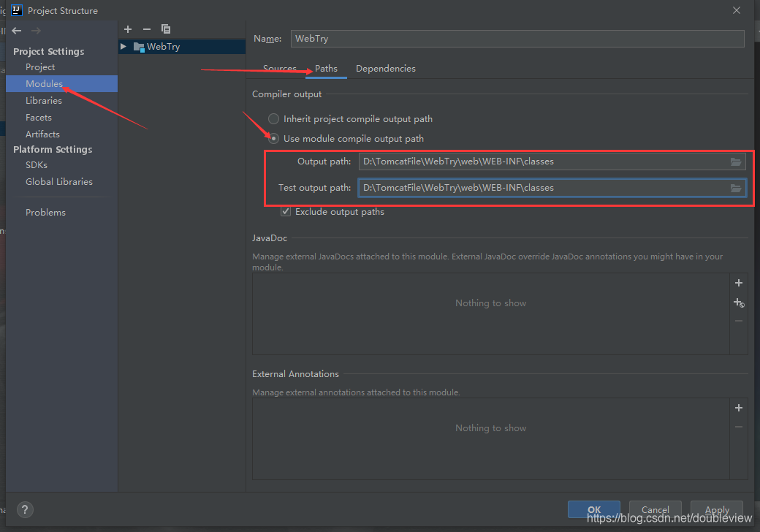Switch to the Sources tab
The image size is (760, 532).
279,69
